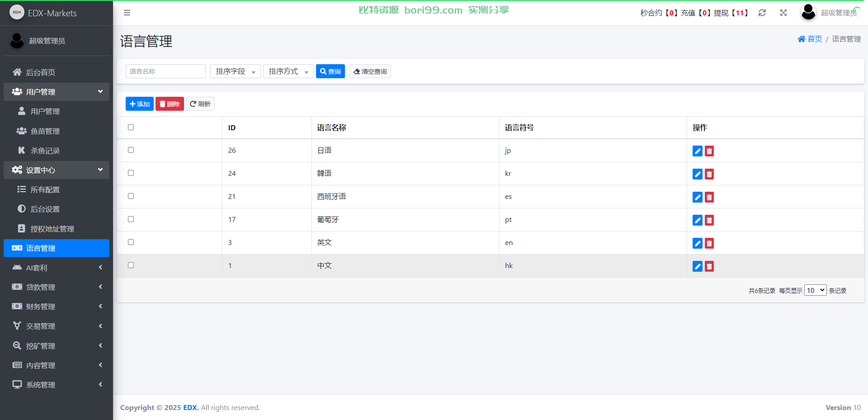The image size is (868, 420).
Task: Edit the 中文 language row
Action: [698, 266]
